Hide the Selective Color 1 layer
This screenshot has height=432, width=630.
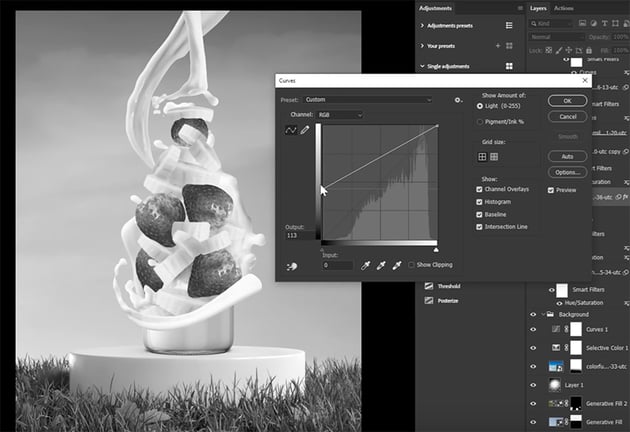(533, 348)
